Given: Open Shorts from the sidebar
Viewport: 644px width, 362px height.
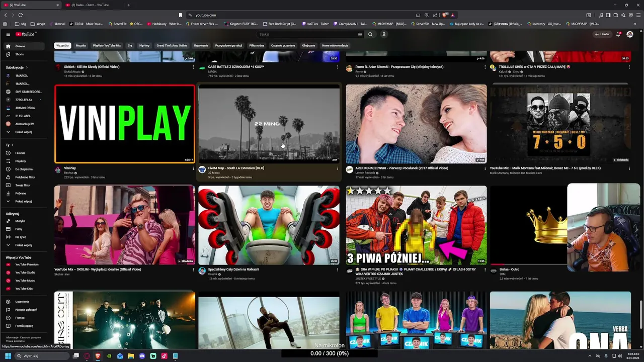Looking at the screenshot, I should coord(25,54).
